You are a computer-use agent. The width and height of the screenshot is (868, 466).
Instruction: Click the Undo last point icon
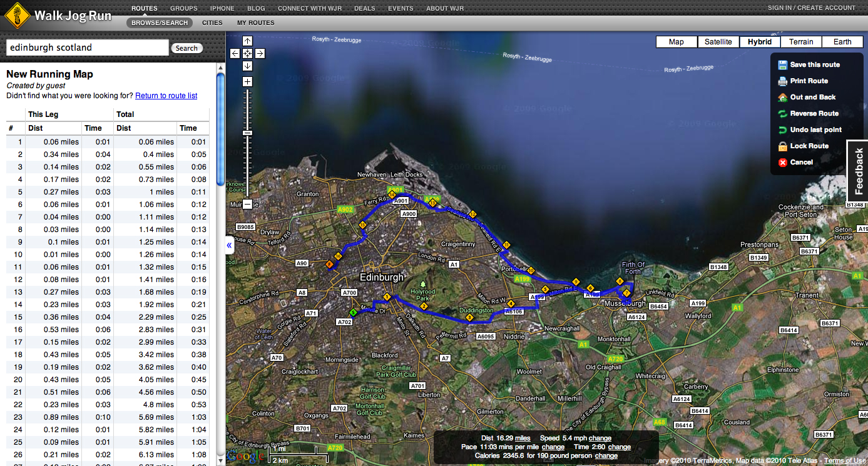point(782,130)
